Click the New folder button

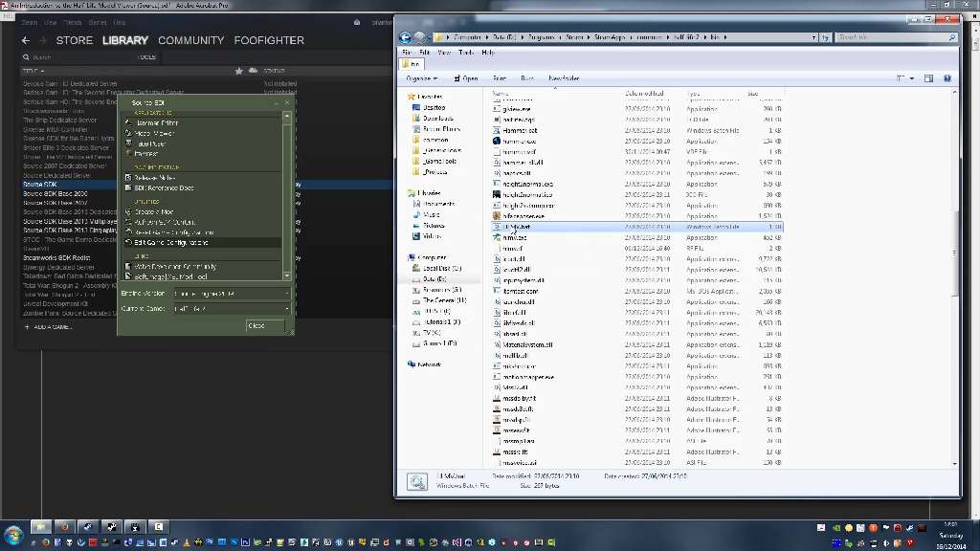[564, 78]
